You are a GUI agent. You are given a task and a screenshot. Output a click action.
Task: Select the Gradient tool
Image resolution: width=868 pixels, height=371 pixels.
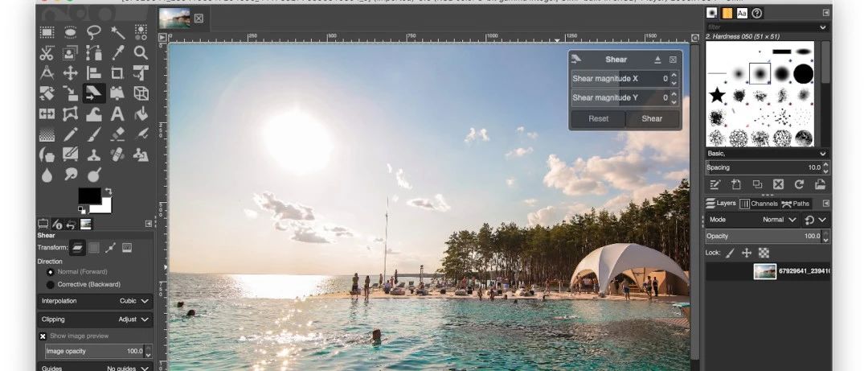click(x=47, y=134)
